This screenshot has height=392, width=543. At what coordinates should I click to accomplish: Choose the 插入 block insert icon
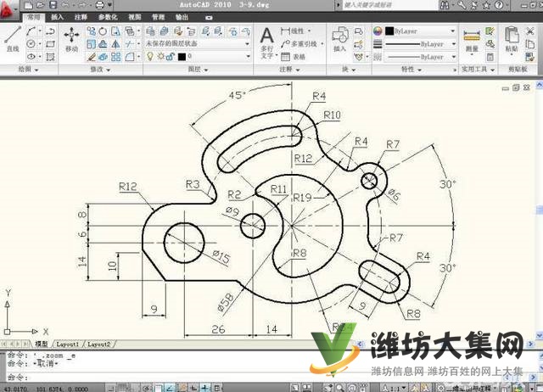pyautogui.click(x=340, y=37)
